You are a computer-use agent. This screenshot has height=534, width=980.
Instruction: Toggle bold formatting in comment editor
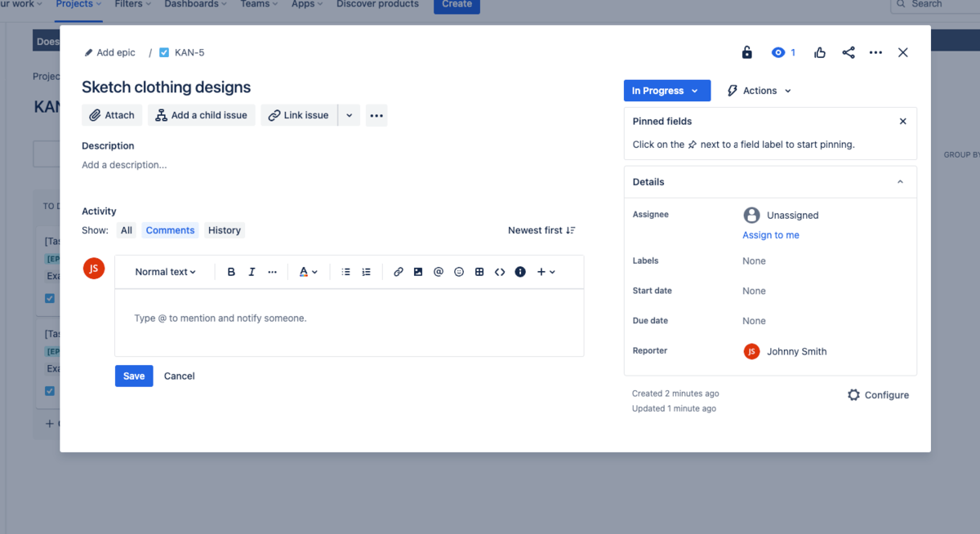click(x=231, y=272)
